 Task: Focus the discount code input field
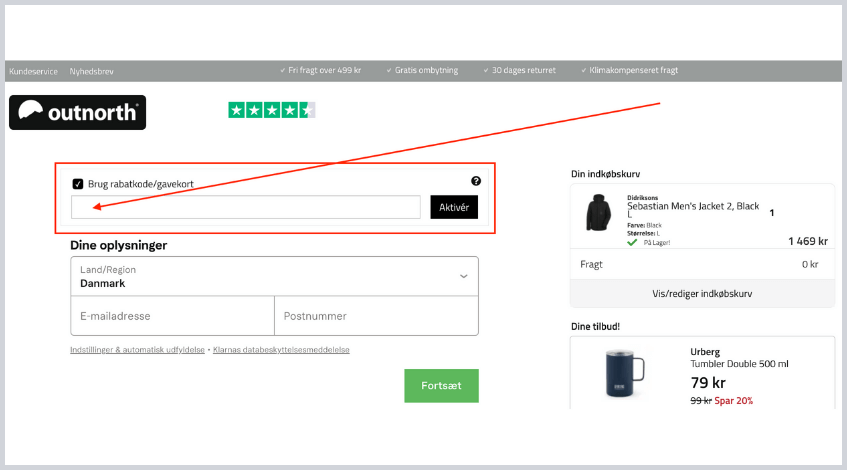(245, 207)
